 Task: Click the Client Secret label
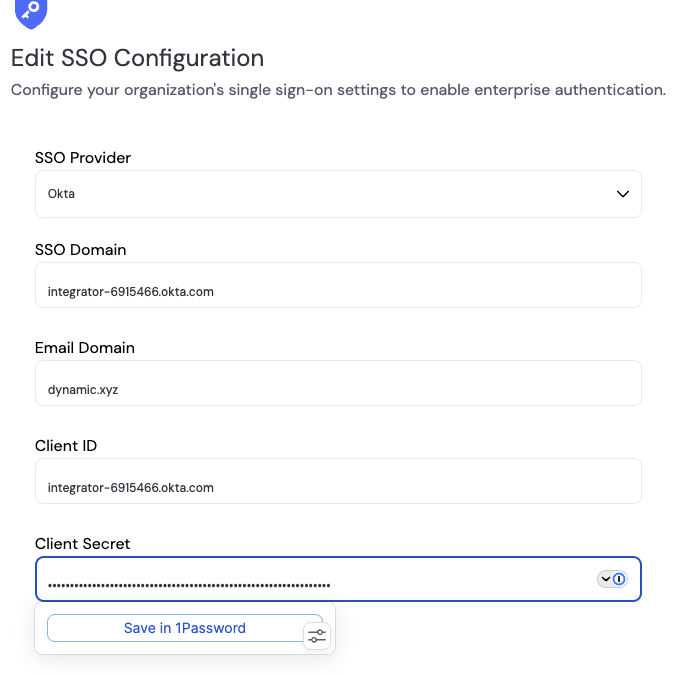pyautogui.click(x=83, y=544)
